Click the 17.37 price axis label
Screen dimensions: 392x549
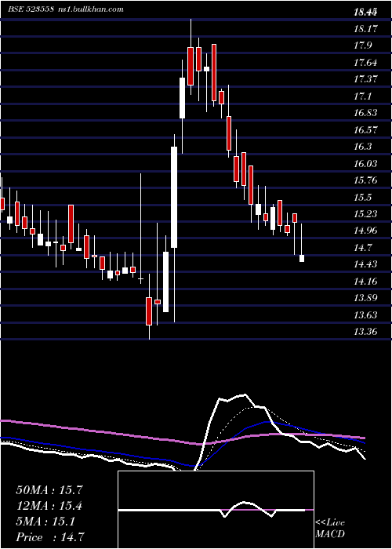point(365,78)
